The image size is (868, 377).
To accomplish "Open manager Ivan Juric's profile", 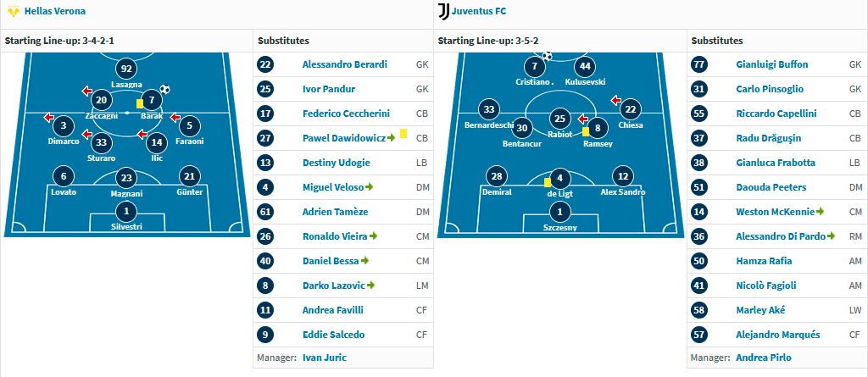I will pyautogui.click(x=325, y=357).
